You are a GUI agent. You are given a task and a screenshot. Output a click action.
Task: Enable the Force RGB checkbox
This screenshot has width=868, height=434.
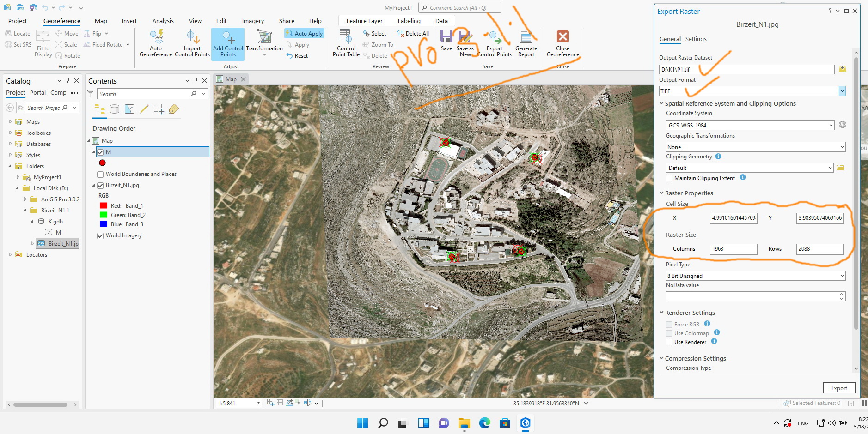[670, 324]
